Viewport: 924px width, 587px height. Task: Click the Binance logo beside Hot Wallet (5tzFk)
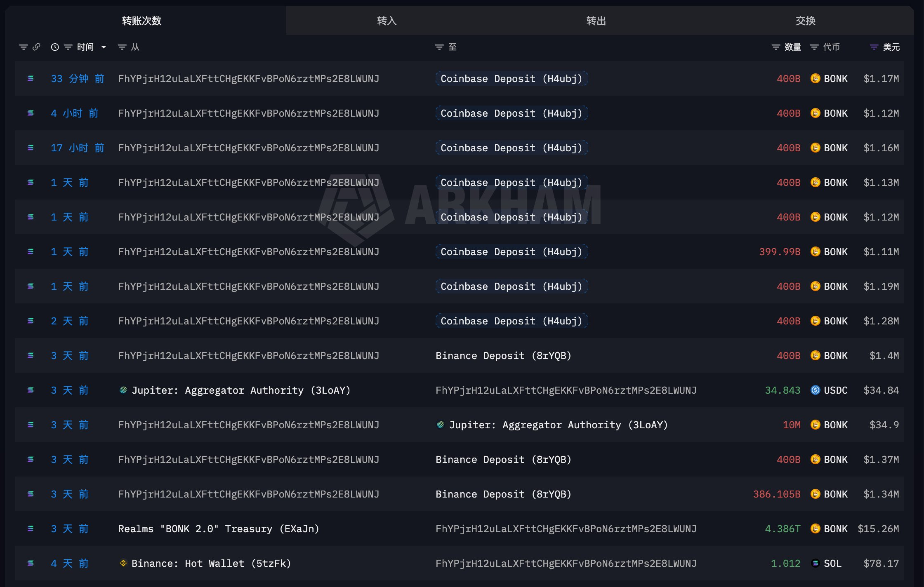(123, 563)
